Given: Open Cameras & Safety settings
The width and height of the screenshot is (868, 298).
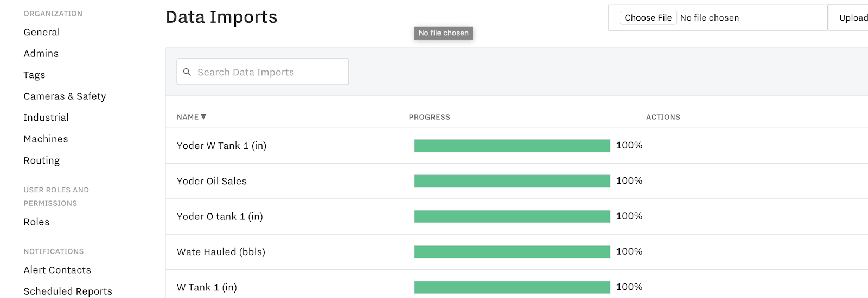Looking at the screenshot, I should point(65,96).
